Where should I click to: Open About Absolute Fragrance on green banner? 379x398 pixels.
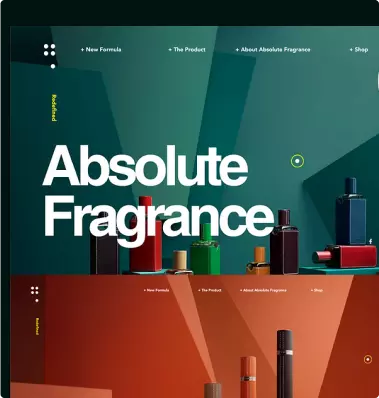click(273, 50)
